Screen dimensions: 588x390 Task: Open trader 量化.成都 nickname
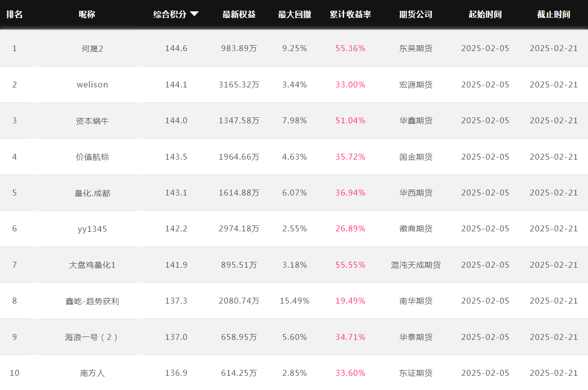pos(92,193)
